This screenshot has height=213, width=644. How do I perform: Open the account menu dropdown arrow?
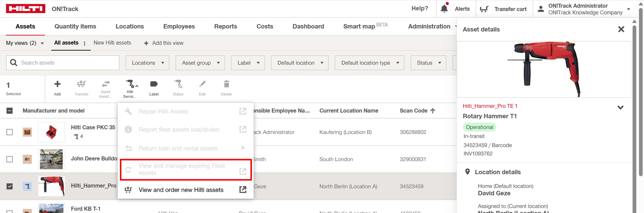[628, 9]
